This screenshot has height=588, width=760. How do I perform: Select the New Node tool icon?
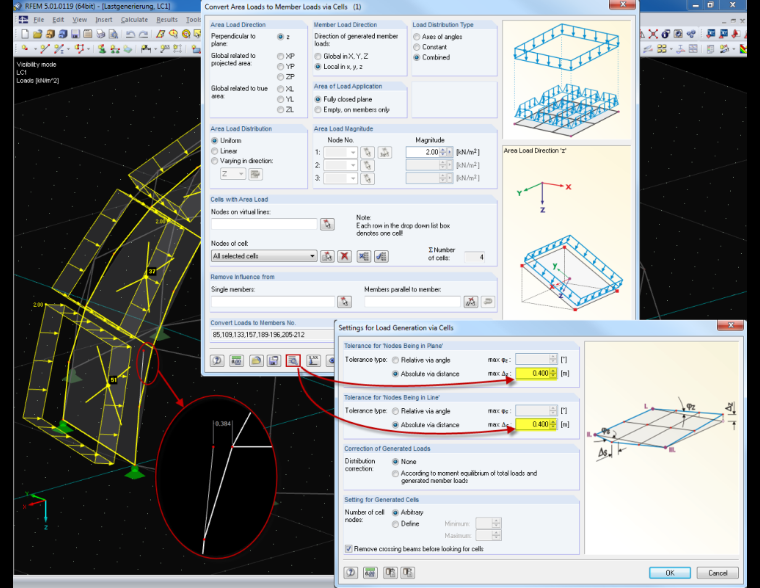coord(25,48)
